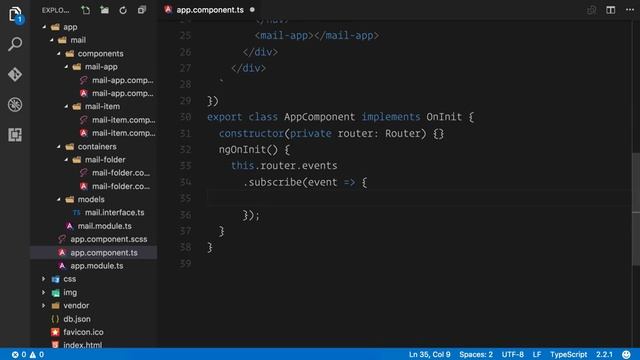The width and height of the screenshot is (640, 360).
Task: Expand the vendor folder
Action: pos(44,305)
